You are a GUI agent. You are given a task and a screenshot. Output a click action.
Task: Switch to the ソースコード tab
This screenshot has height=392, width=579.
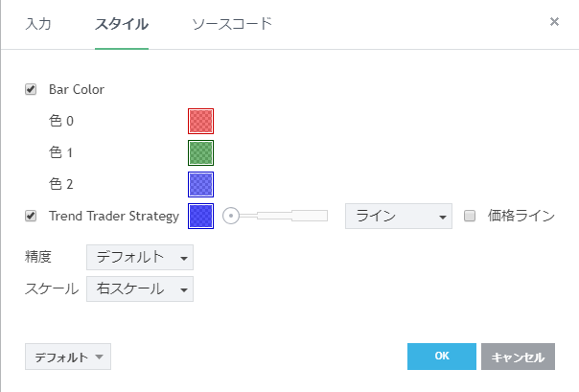click(x=232, y=23)
